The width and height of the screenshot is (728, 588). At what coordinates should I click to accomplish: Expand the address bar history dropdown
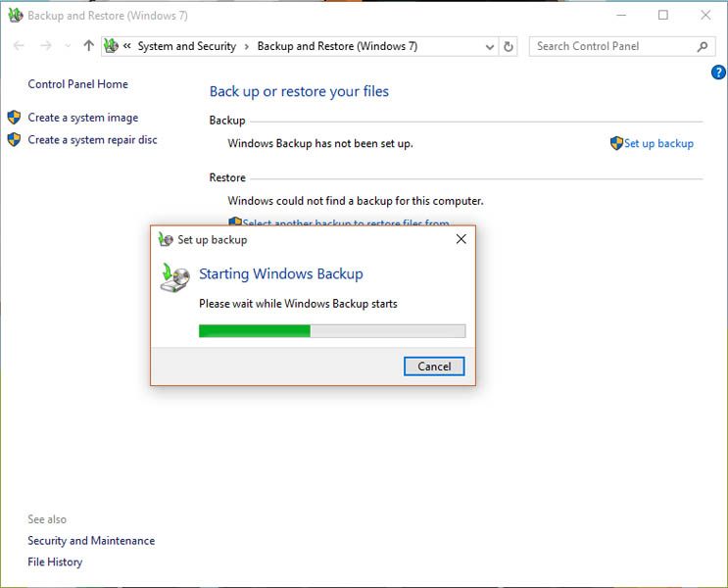click(490, 46)
